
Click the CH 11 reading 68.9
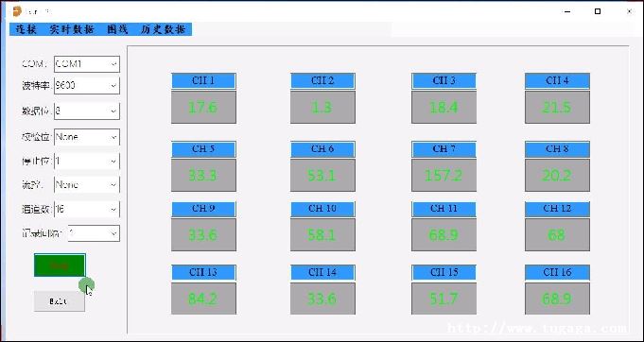point(444,234)
